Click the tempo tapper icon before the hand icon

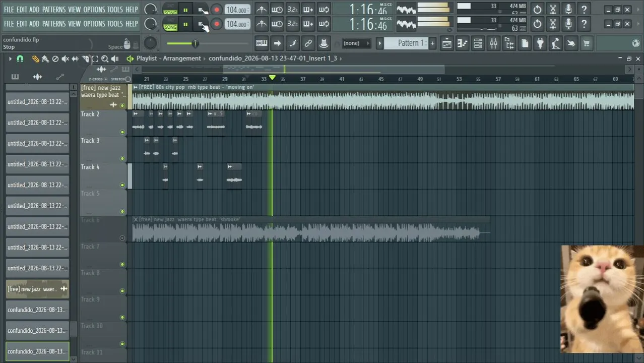555,43
